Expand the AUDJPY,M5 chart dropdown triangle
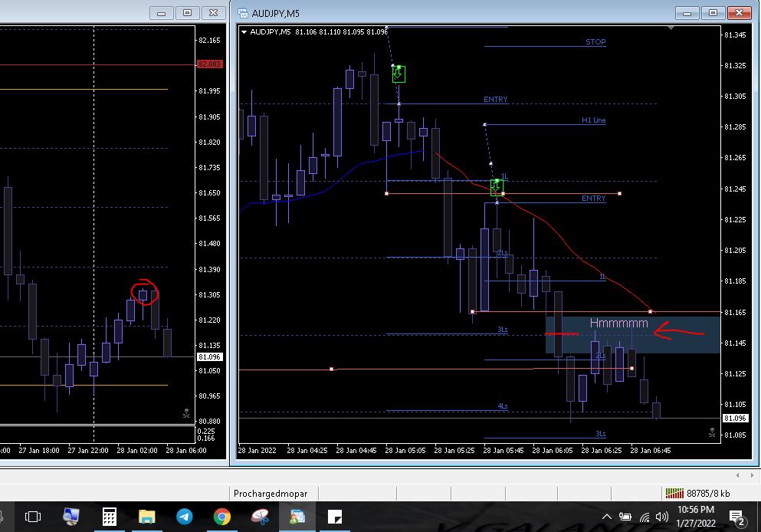The image size is (761, 532). pyautogui.click(x=244, y=32)
